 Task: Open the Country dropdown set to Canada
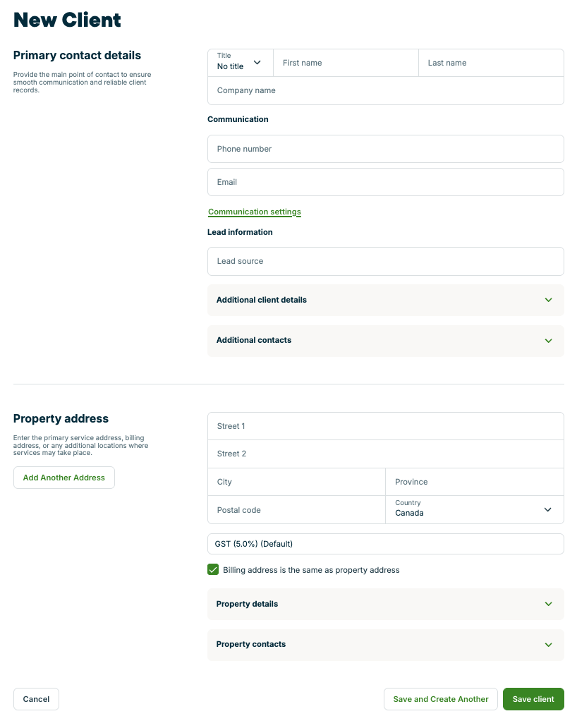[474, 509]
